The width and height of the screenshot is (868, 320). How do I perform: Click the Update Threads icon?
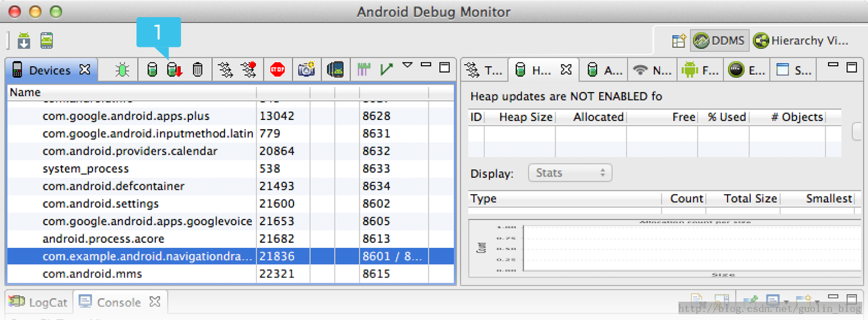point(226,70)
